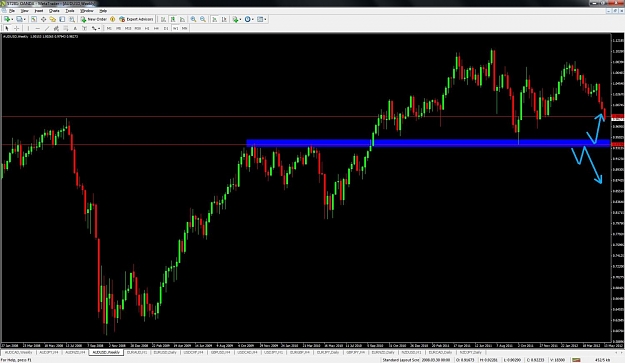625x363 pixels.
Task: Switch timeframe to M1
Action: (x=109, y=28)
